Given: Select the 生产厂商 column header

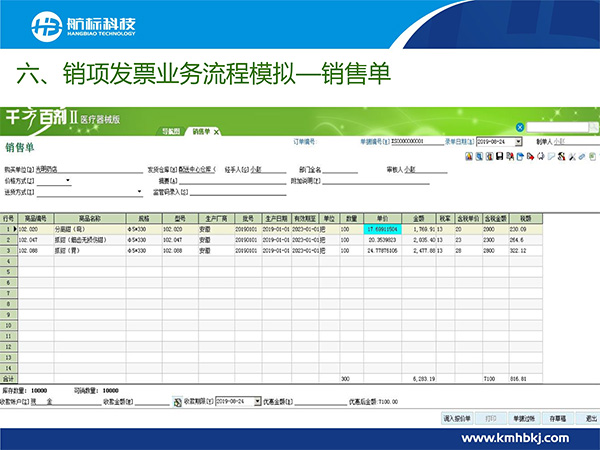Looking at the screenshot, I should click(216, 218).
